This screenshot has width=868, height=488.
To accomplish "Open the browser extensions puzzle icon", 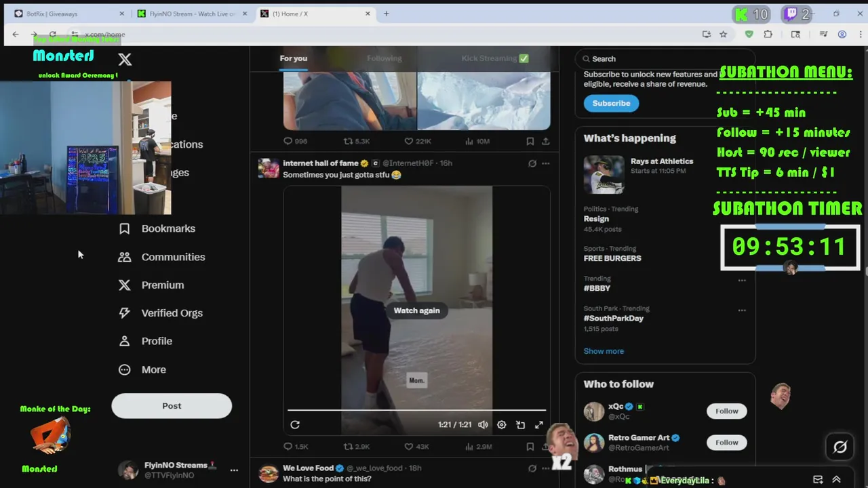I will tap(768, 34).
